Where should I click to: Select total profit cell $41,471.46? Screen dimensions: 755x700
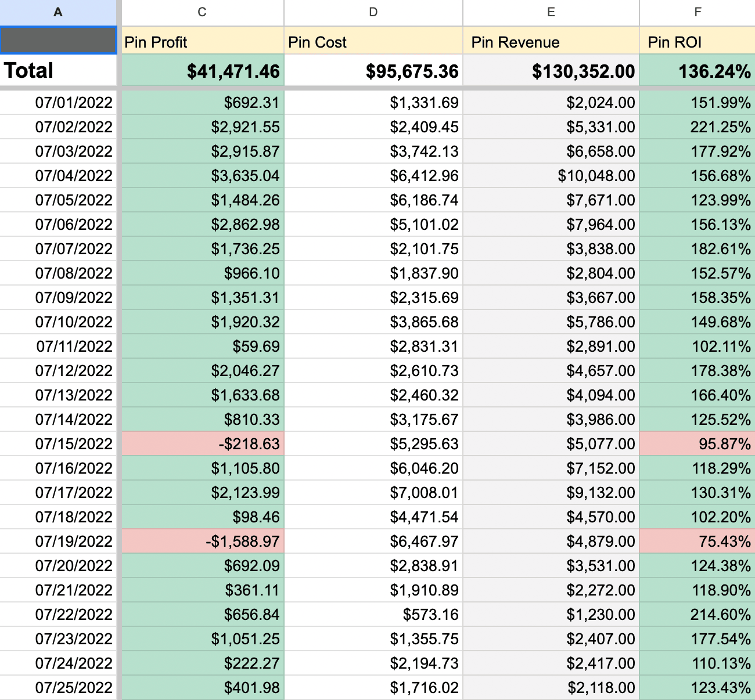point(202,71)
